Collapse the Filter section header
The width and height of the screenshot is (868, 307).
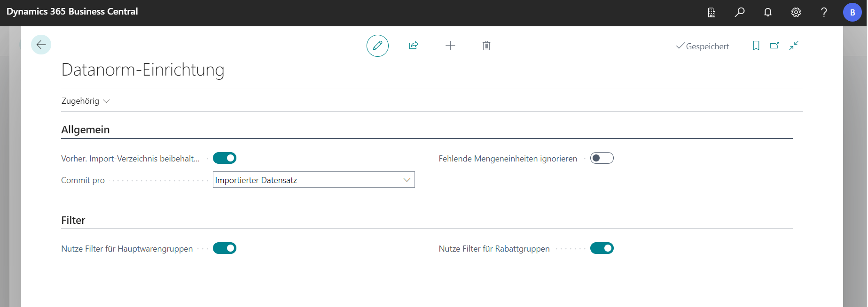coord(73,220)
